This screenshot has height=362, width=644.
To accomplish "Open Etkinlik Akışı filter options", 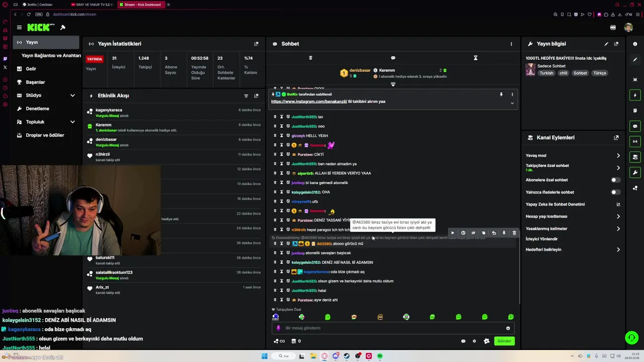I will (246, 96).
